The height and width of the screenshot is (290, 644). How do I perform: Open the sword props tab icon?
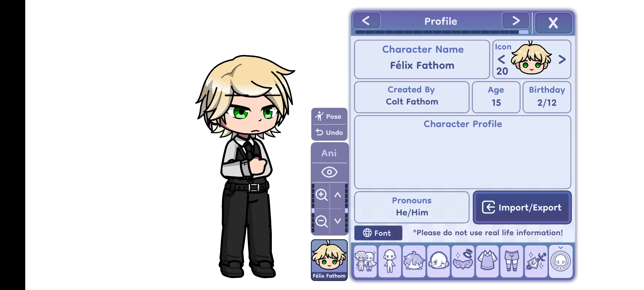point(536,261)
